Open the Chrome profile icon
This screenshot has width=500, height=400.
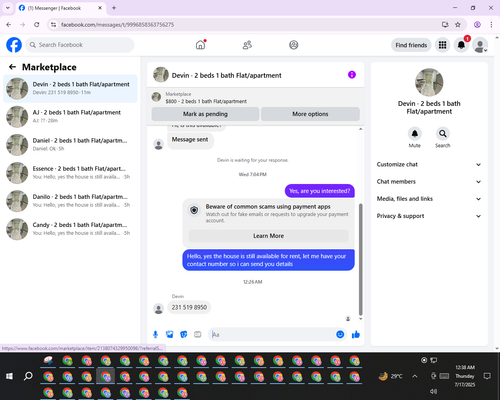[477, 24]
